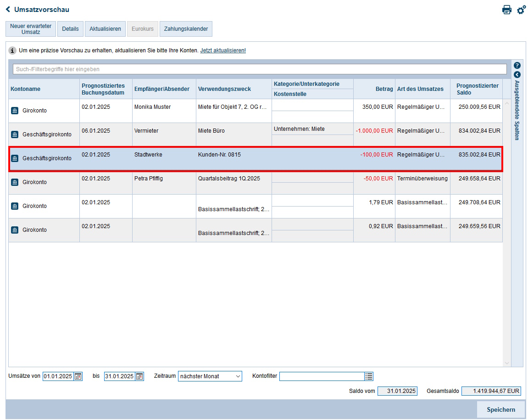
Task: Click bank icon in Stadtwerke row
Action: pyautogui.click(x=15, y=158)
